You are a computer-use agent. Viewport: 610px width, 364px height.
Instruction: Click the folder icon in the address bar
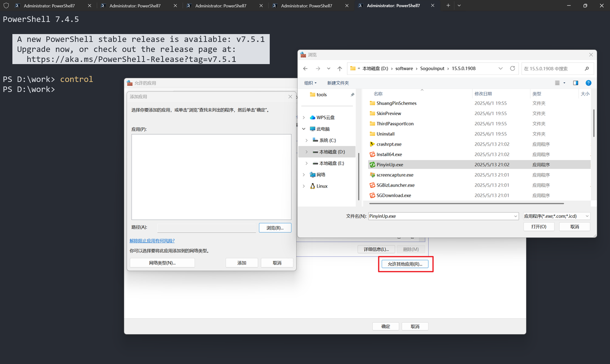[353, 69]
